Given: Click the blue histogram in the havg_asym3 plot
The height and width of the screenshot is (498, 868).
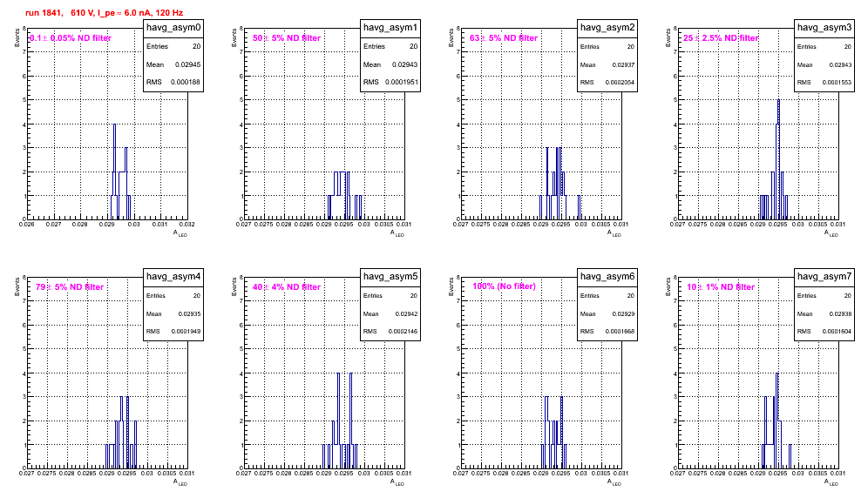Looking at the screenshot, I should [774, 159].
